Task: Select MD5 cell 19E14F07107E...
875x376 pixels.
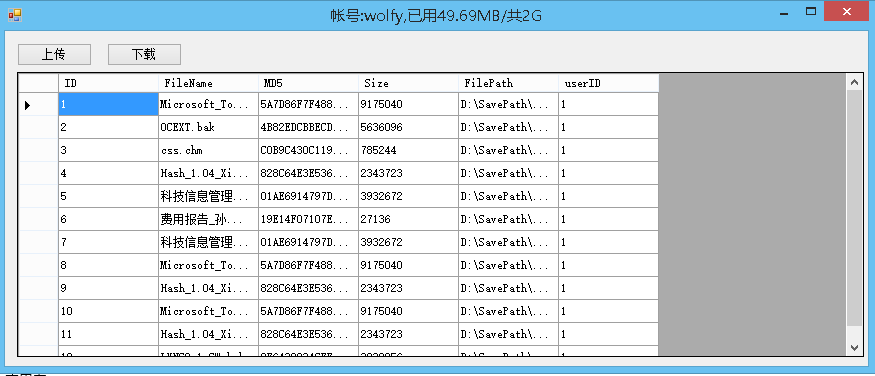Action: click(x=308, y=219)
